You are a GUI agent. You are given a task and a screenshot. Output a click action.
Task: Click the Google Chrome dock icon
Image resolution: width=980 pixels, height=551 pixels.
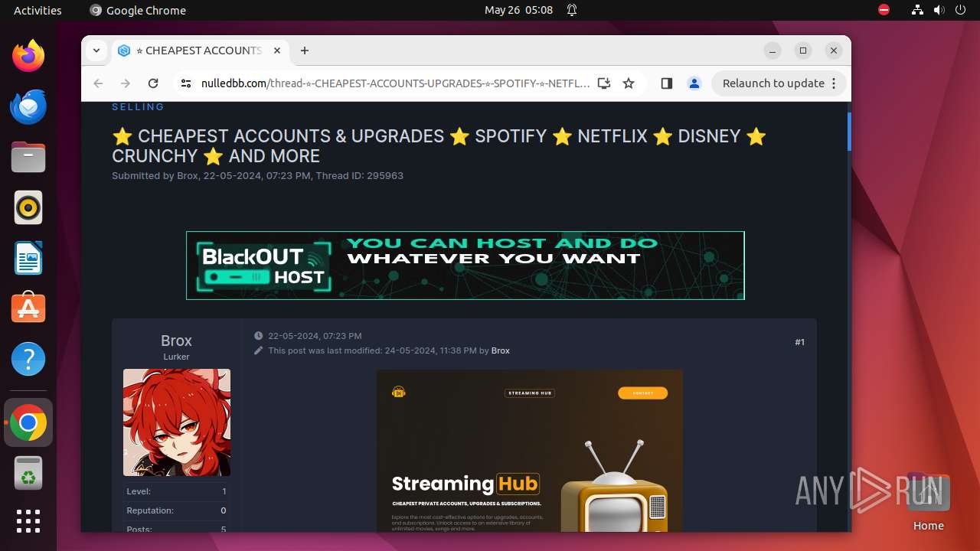click(28, 422)
